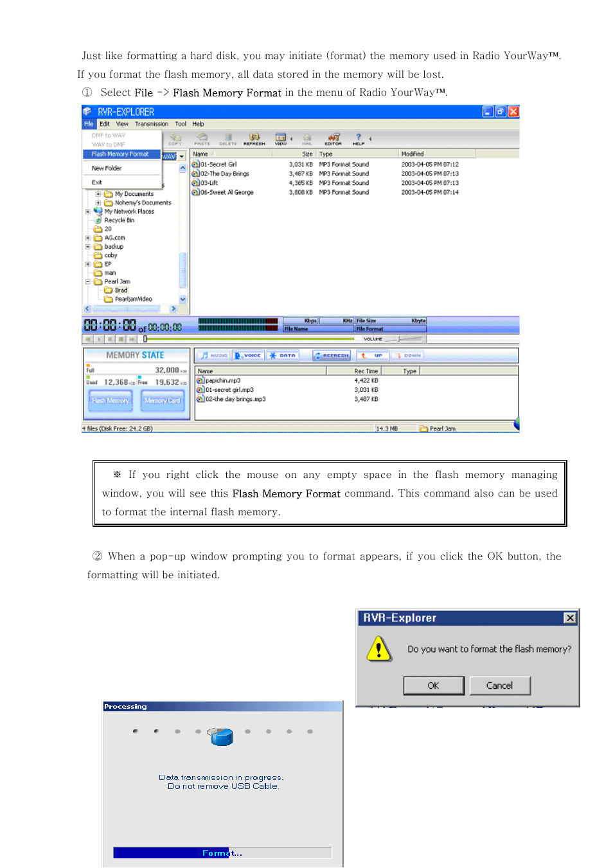Expand My Network Places node

pos(88,211)
